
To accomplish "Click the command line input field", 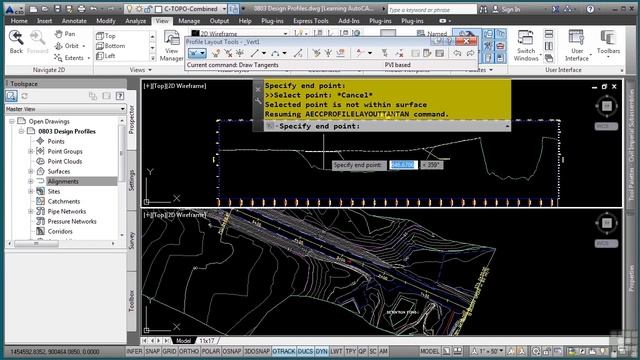I will point(386,126).
